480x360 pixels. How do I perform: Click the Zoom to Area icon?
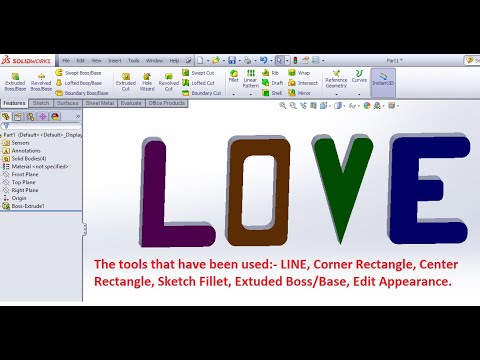click(x=293, y=106)
